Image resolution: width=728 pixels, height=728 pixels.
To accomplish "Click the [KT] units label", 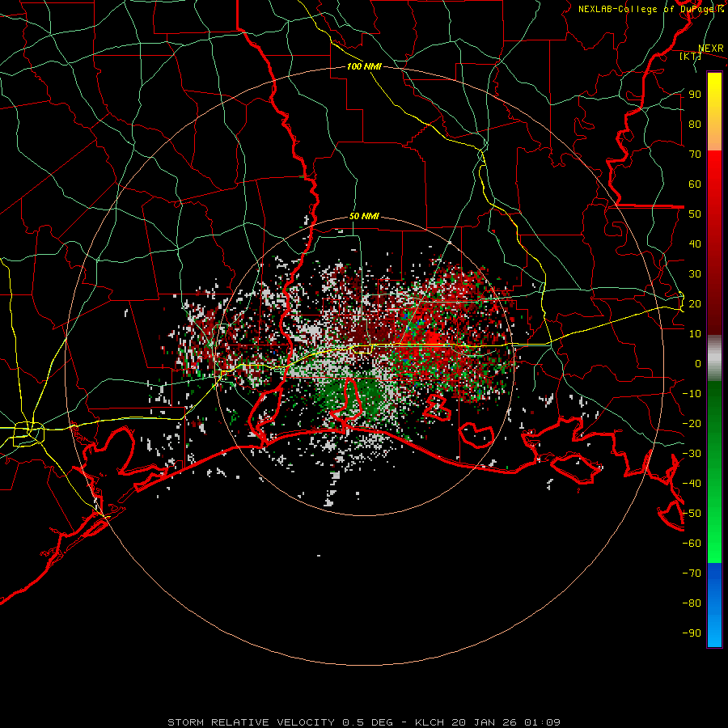I will pyautogui.click(x=690, y=56).
